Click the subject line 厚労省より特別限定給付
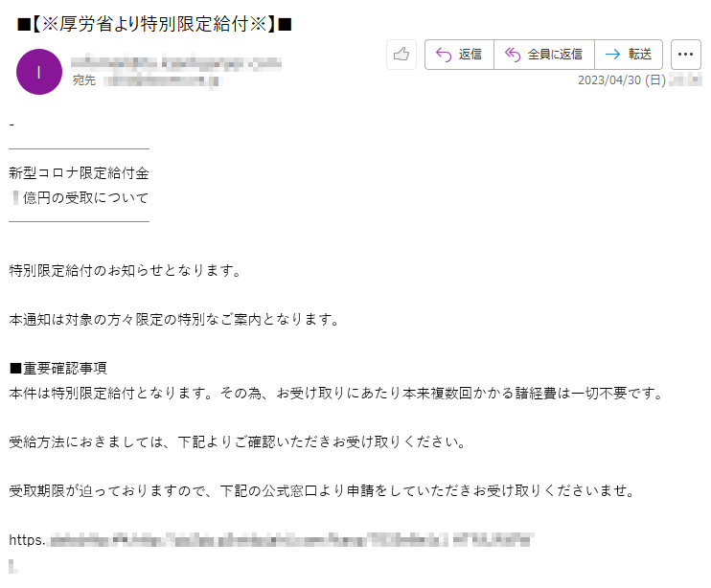 [154, 24]
